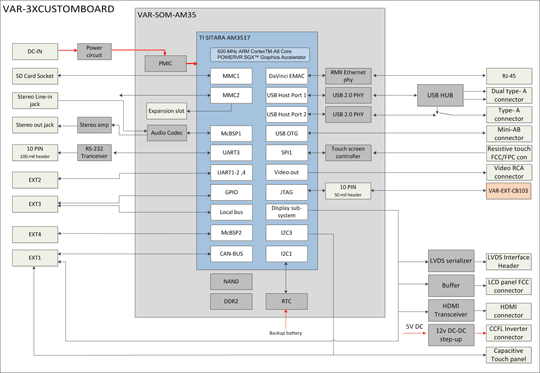The width and height of the screenshot is (540, 373).
Task: Select the MMC2 block
Action: click(231, 95)
